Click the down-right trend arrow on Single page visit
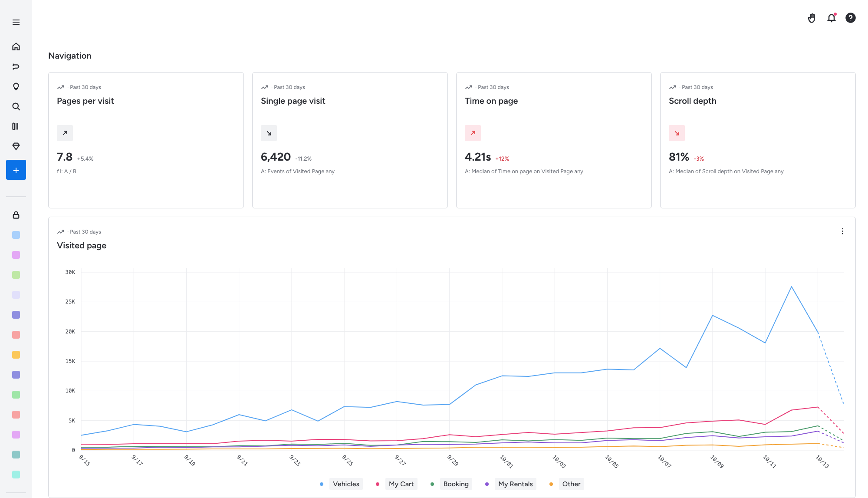The height and width of the screenshot is (498, 868). click(269, 133)
